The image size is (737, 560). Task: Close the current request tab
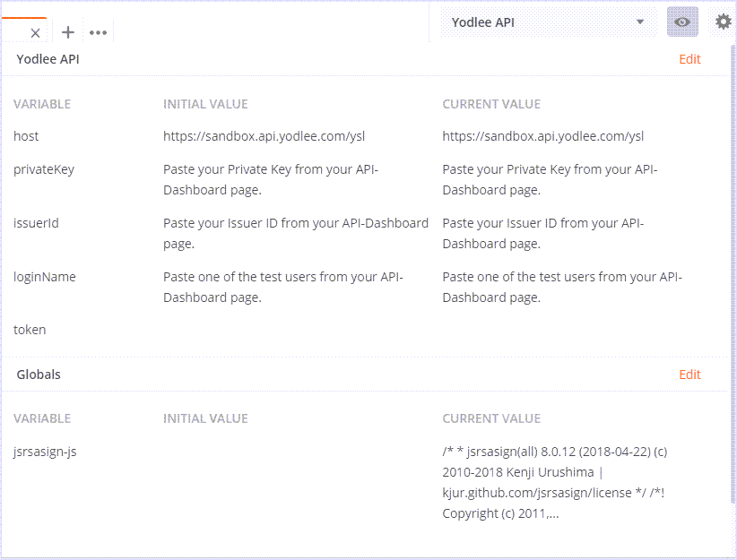tap(35, 33)
